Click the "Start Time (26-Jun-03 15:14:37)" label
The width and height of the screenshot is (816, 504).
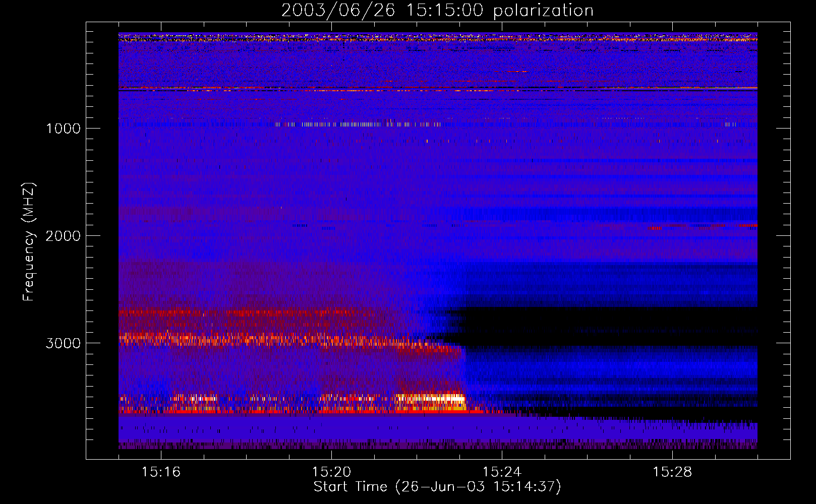437,487
